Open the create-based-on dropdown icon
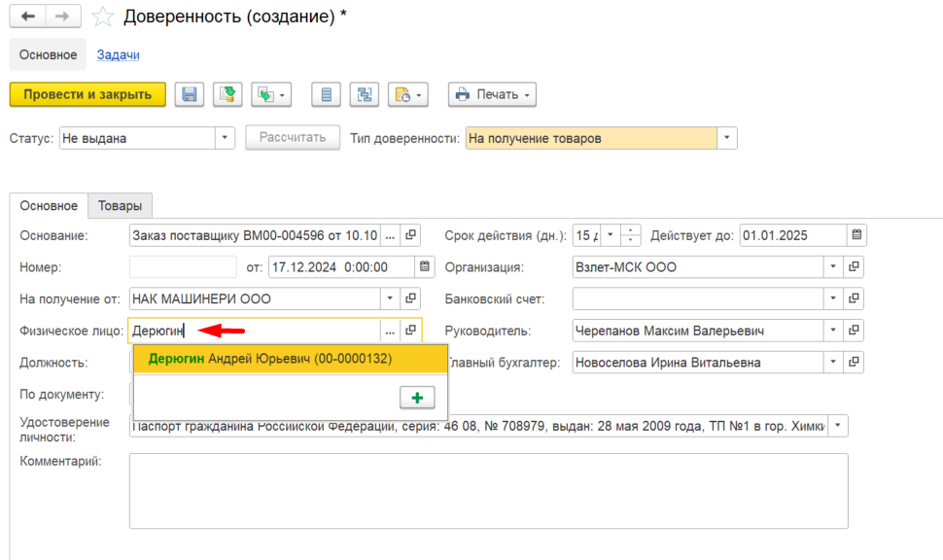 pos(271,94)
